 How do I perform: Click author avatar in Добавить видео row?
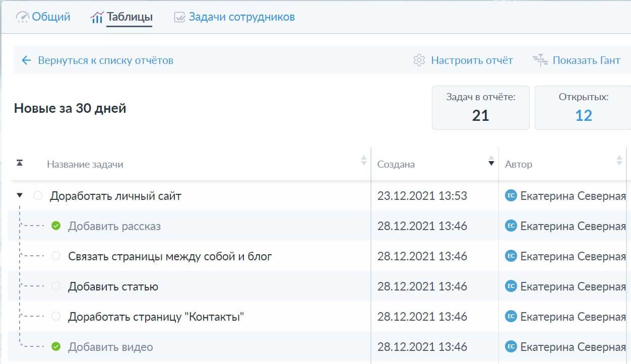pyautogui.click(x=511, y=347)
